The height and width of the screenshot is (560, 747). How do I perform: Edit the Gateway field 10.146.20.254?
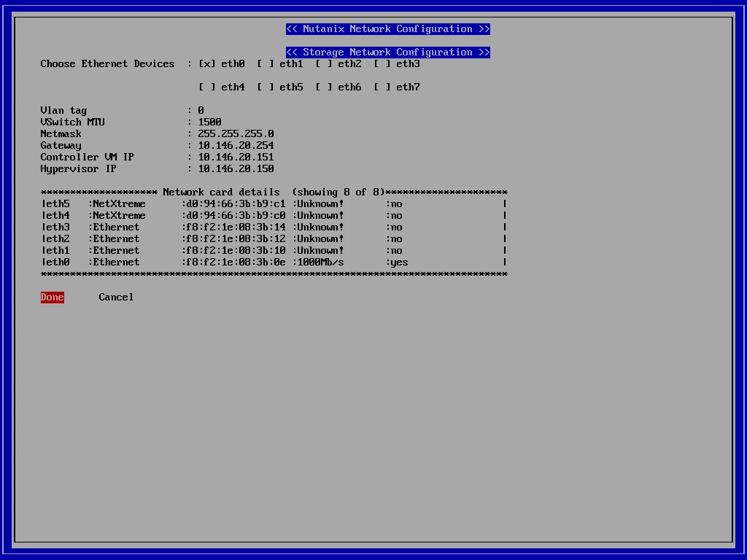[236, 145]
